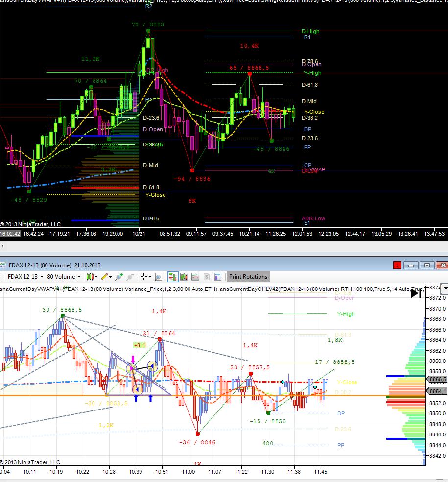This screenshot has height=482, width=448.
Task: Toggle the Chart Trader icon
Action: pos(173,277)
